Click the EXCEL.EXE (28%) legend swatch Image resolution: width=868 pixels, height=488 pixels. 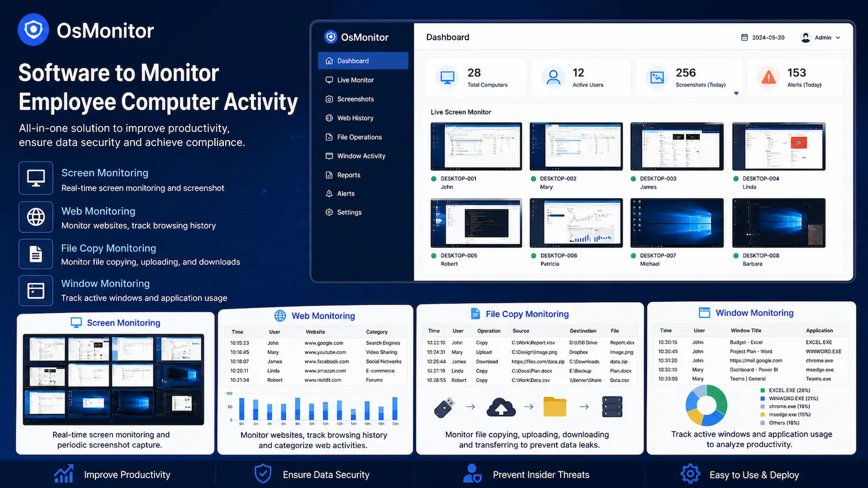pos(763,390)
